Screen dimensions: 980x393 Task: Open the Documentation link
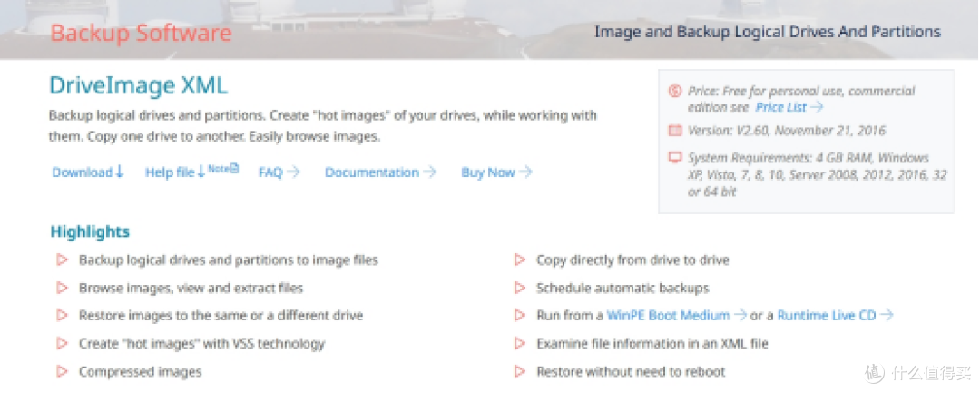(380, 172)
